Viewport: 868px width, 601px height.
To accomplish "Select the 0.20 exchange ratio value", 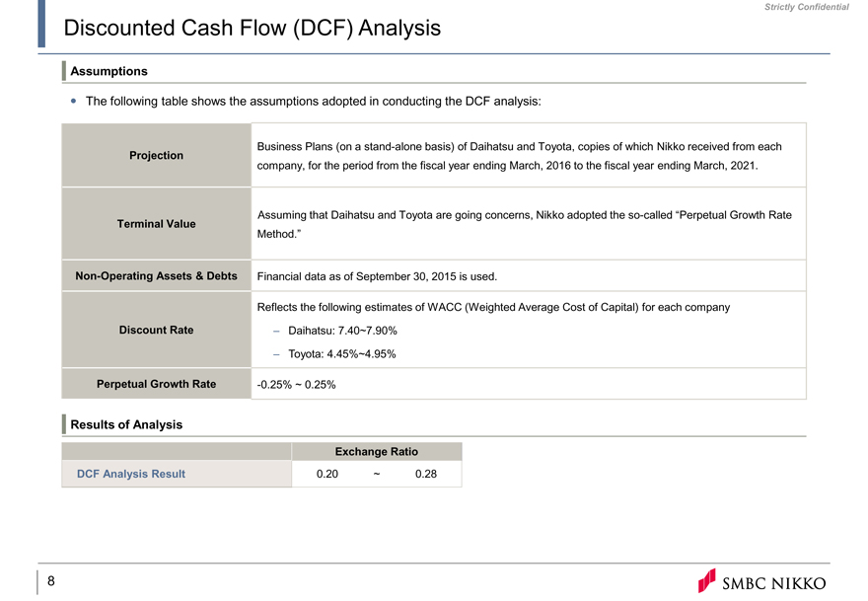I will click(x=326, y=474).
